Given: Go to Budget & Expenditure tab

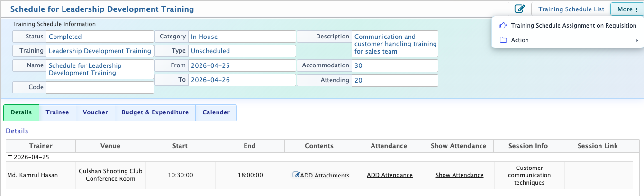Looking at the screenshot, I should coord(155,112).
